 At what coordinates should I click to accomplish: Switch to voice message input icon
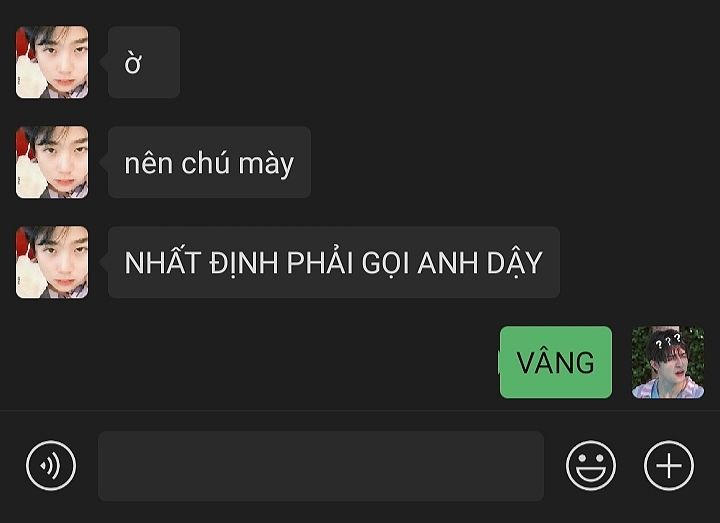(x=51, y=466)
